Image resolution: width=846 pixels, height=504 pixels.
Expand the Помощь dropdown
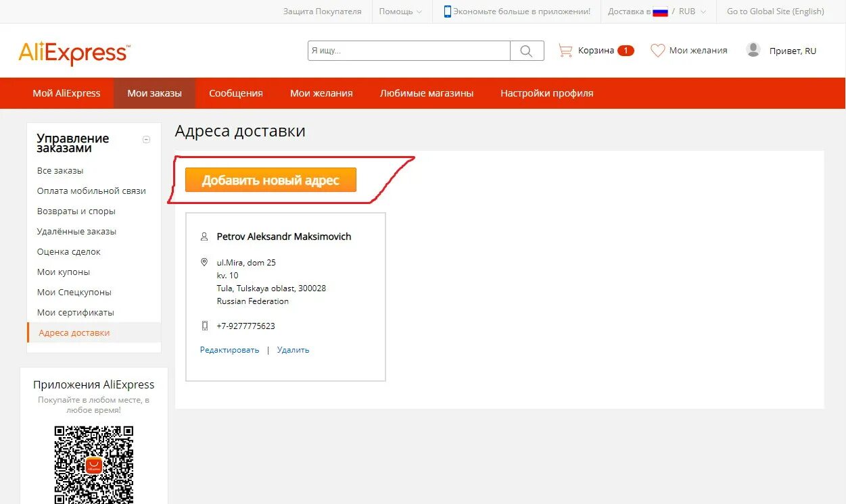click(x=400, y=11)
